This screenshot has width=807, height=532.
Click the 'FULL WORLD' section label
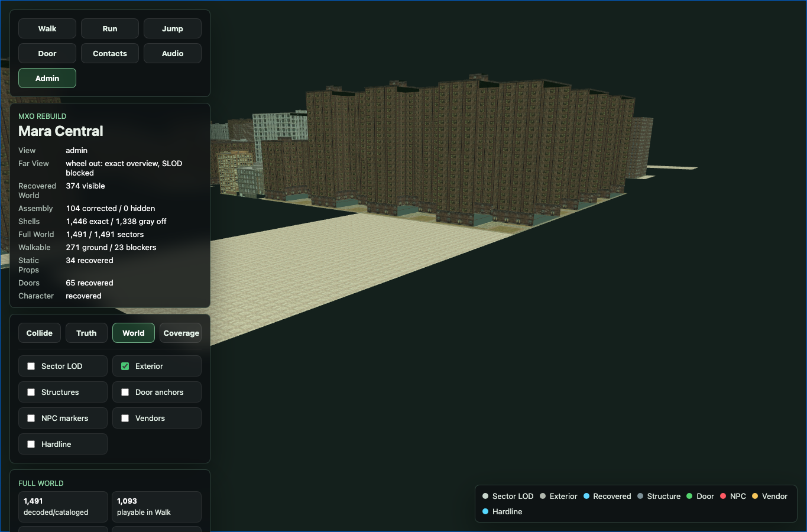(x=41, y=484)
